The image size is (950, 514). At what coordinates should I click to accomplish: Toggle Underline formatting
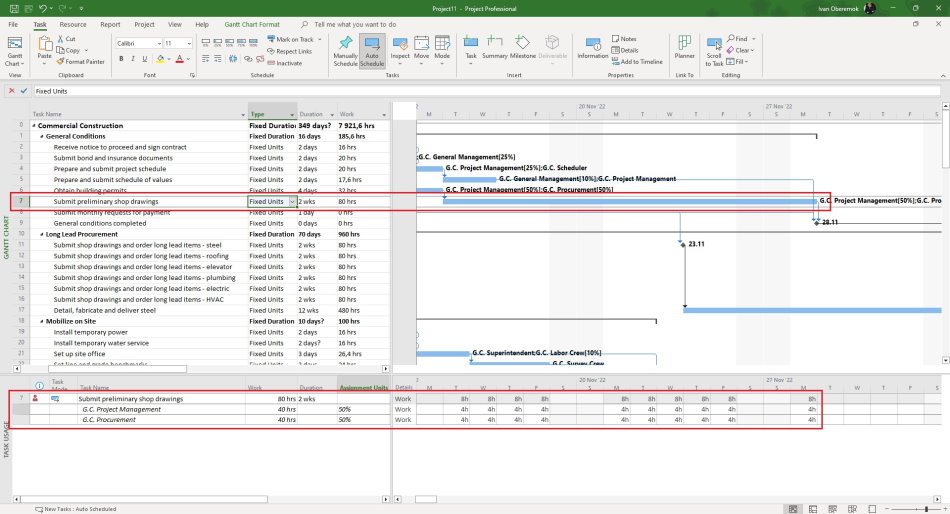[144, 59]
